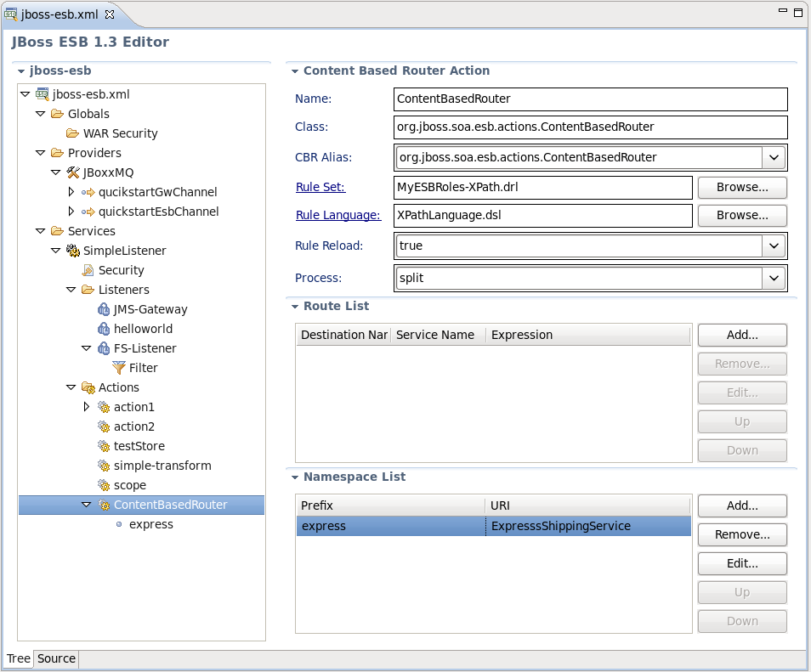
Task: Click the action2 gear icon
Action: [104, 427]
